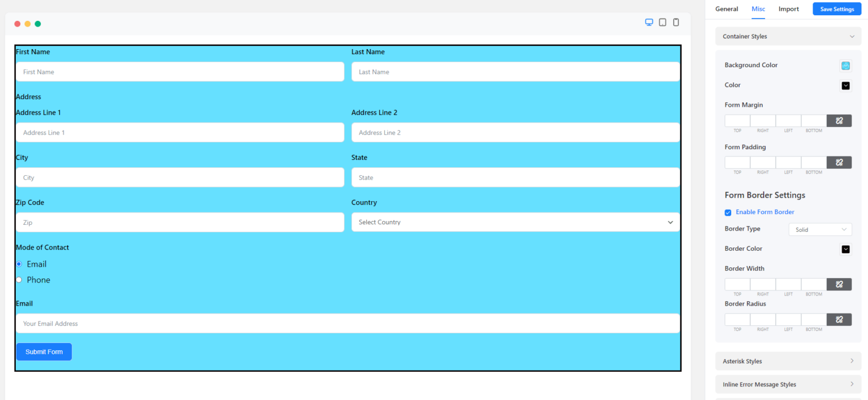This screenshot has height=400, width=868.
Task: Switch to the Import tab
Action: (x=788, y=9)
